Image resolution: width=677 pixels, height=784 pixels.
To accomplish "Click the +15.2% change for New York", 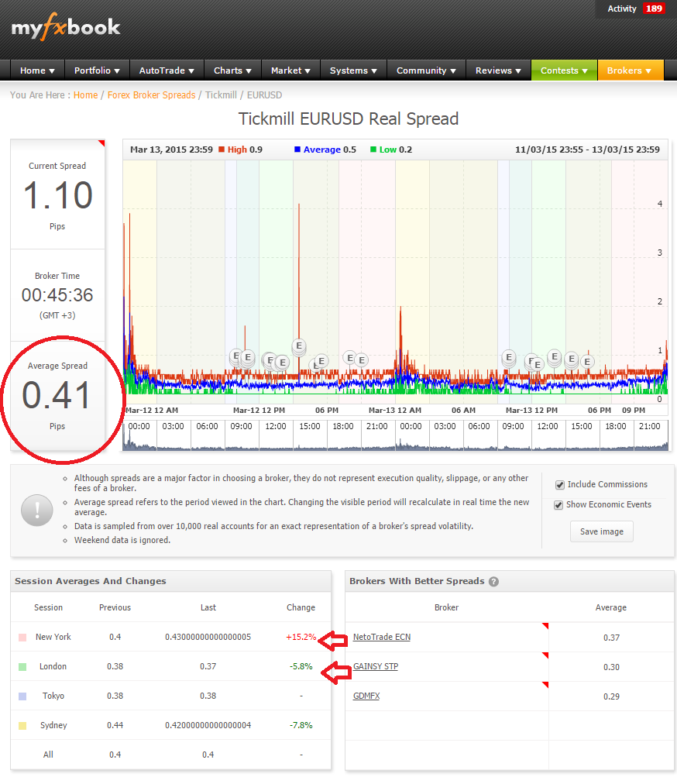I will pyautogui.click(x=301, y=637).
